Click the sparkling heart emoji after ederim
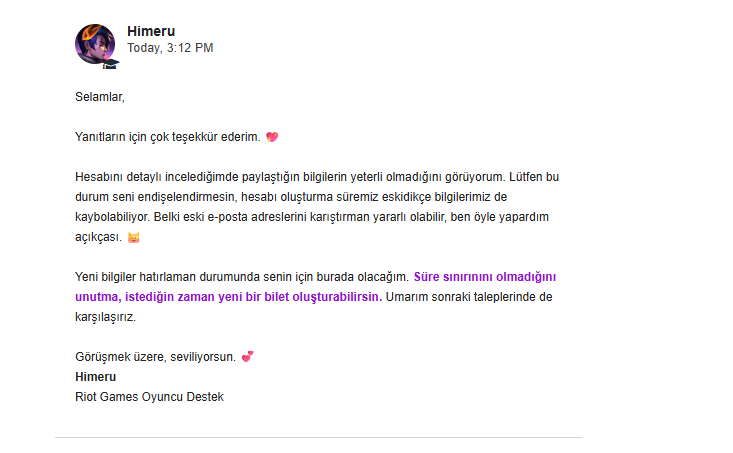The width and height of the screenshot is (733, 453). [272, 137]
